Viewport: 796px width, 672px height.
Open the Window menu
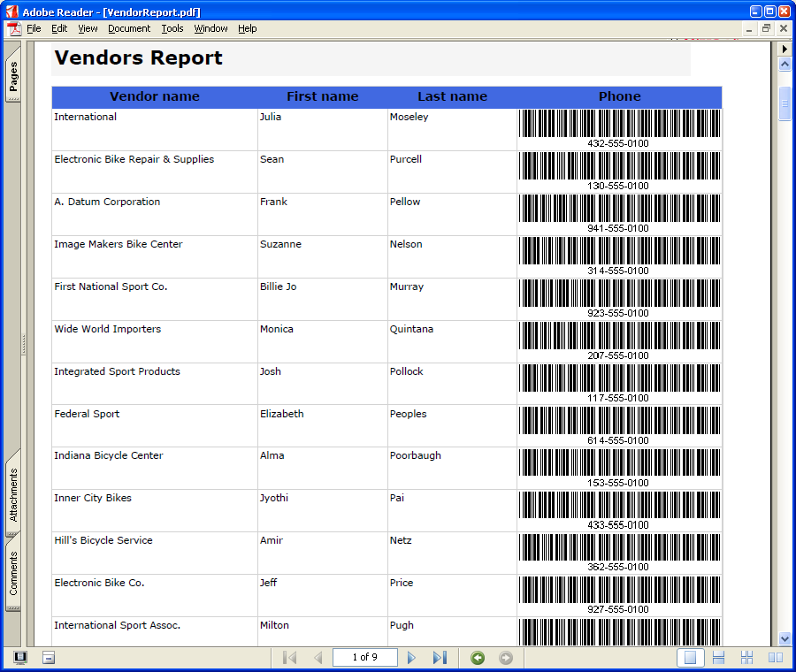[210, 28]
